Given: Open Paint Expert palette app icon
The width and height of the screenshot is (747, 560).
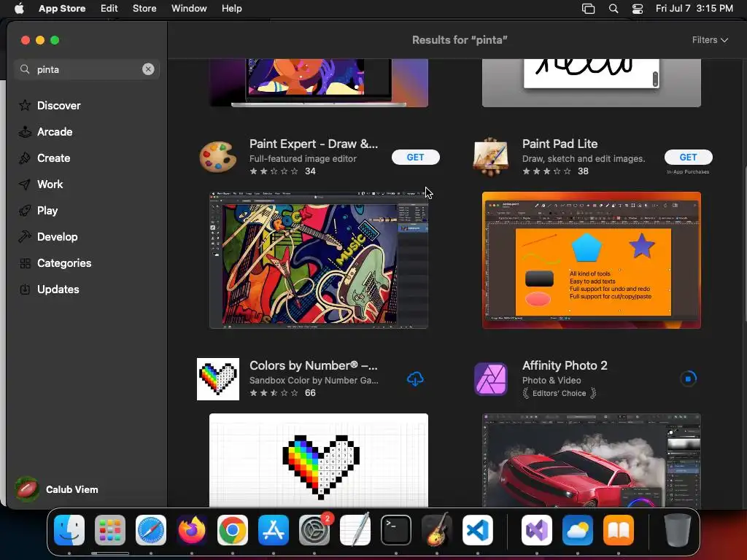Looking at the screenshot, I should (x=217, y=157).
